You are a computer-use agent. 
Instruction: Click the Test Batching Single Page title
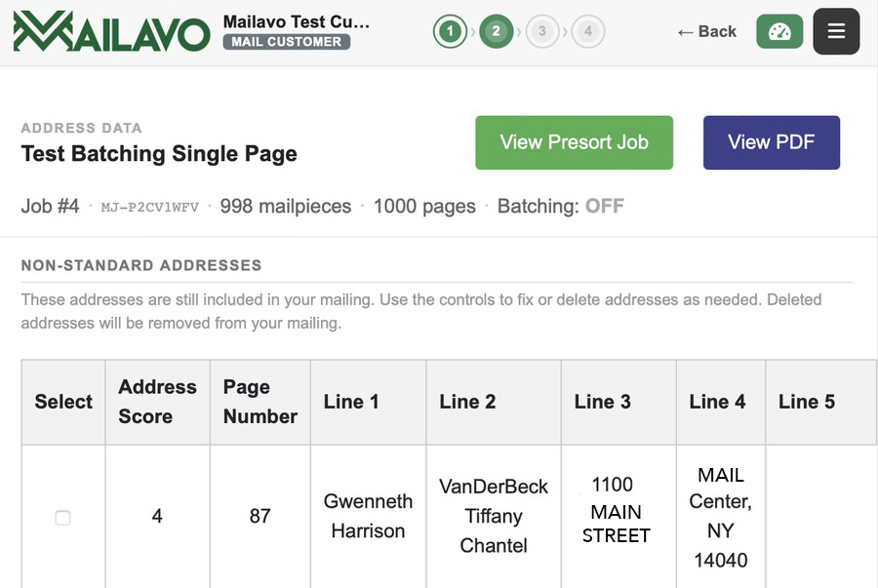(159, 154)
